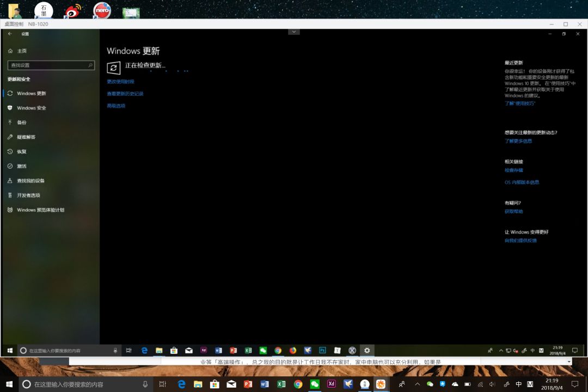Open Adobe Xd in the local taskbar
The height and width of the screenshot is (392, 588).
331,384
